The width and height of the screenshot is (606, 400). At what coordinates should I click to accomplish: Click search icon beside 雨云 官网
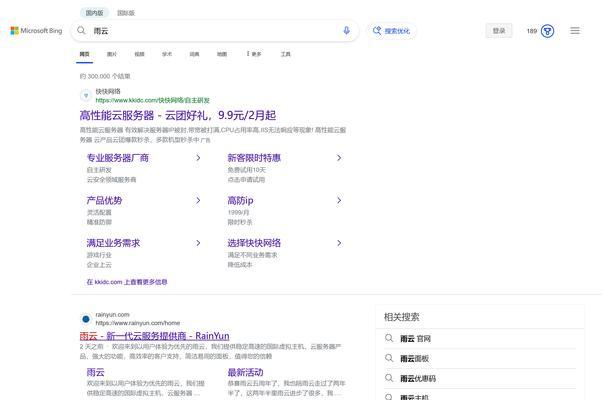pyautogui.click(x=389, y=339)
